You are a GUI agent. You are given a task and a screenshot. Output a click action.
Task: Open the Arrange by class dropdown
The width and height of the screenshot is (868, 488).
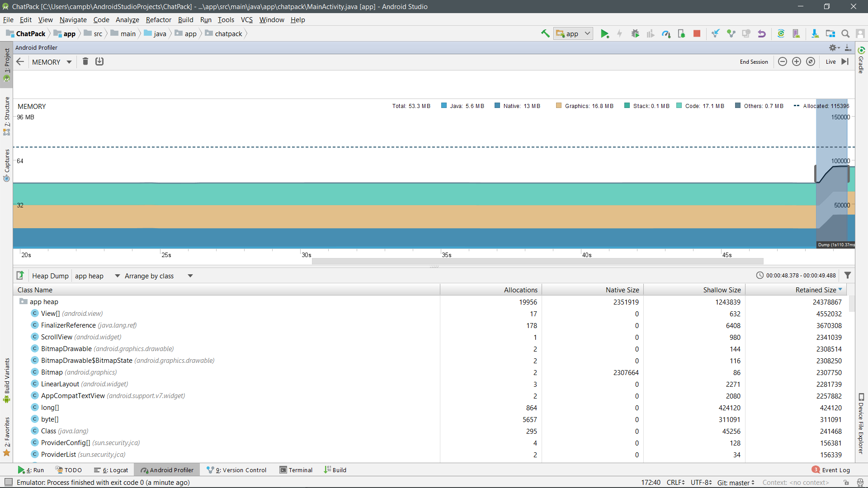pos(158,276)
